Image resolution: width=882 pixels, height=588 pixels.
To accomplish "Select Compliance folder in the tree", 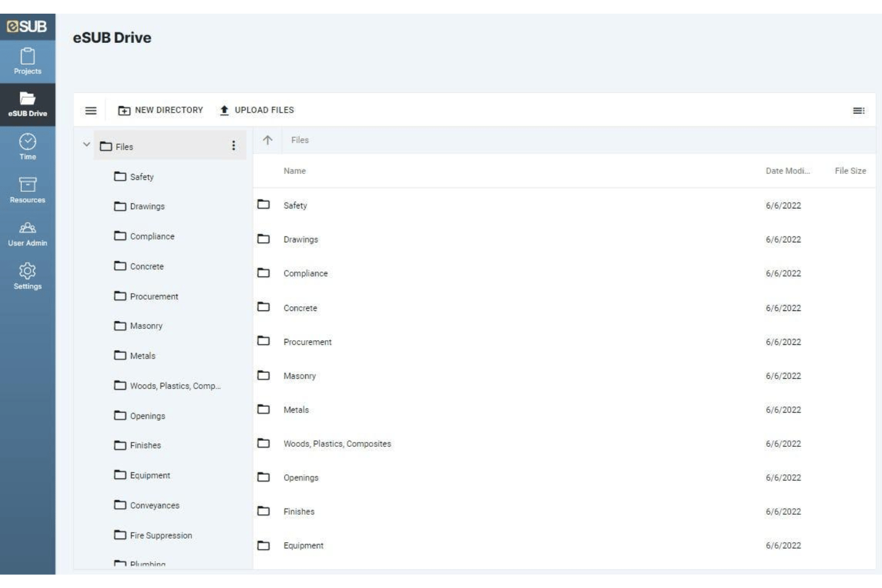I will [144, 237].
